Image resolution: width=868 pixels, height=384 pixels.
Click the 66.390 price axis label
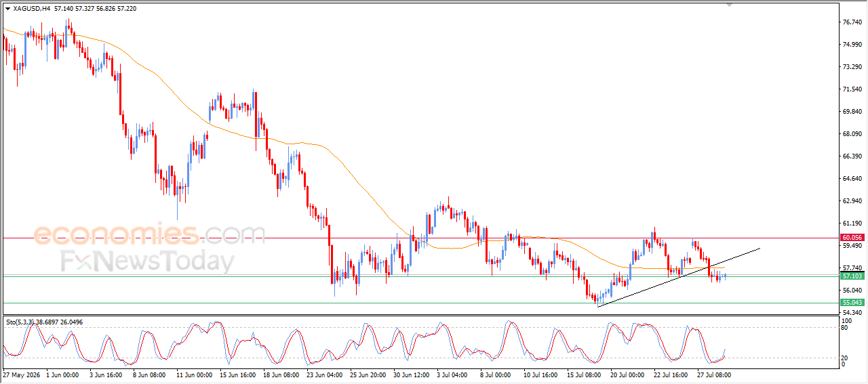pos(852,156)
